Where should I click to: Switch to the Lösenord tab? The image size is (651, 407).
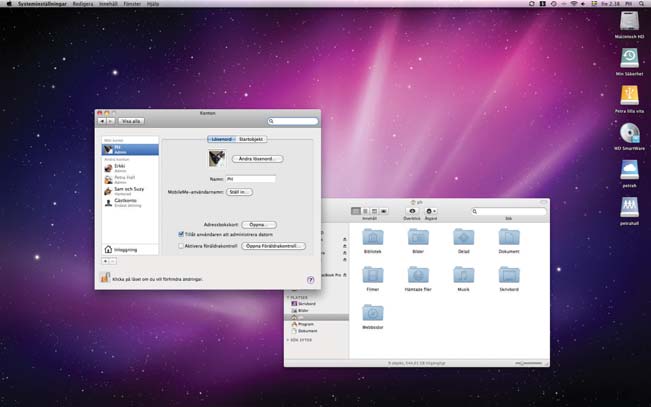[222, 139]
